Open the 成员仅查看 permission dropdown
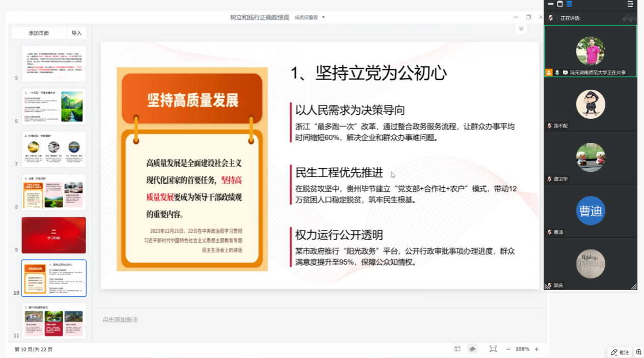644x358 pixels. 310,17
